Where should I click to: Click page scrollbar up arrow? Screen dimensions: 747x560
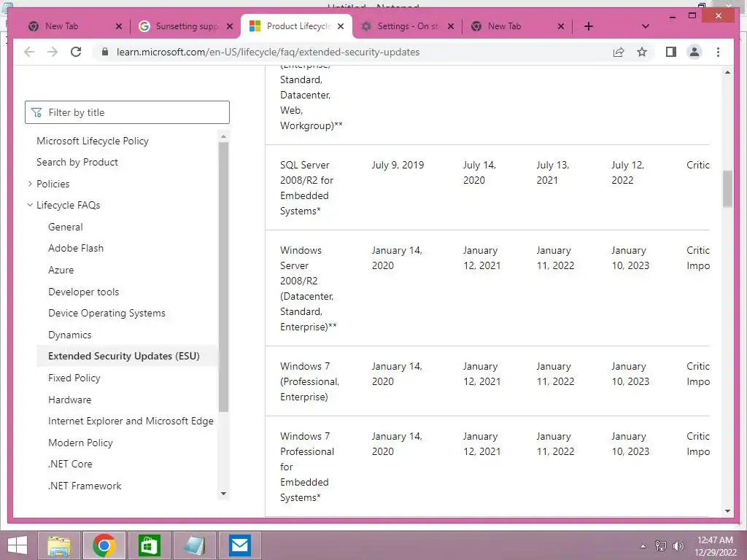(x=727, y=72)
